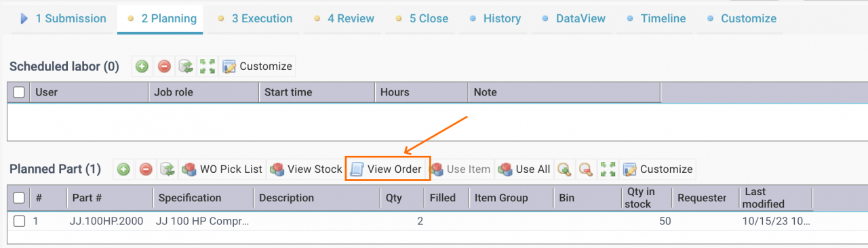Image resolution: width=868 pixels, height=248 pixels.
Task: Go to the 1 Submission tab
Action: coord(63,19)
